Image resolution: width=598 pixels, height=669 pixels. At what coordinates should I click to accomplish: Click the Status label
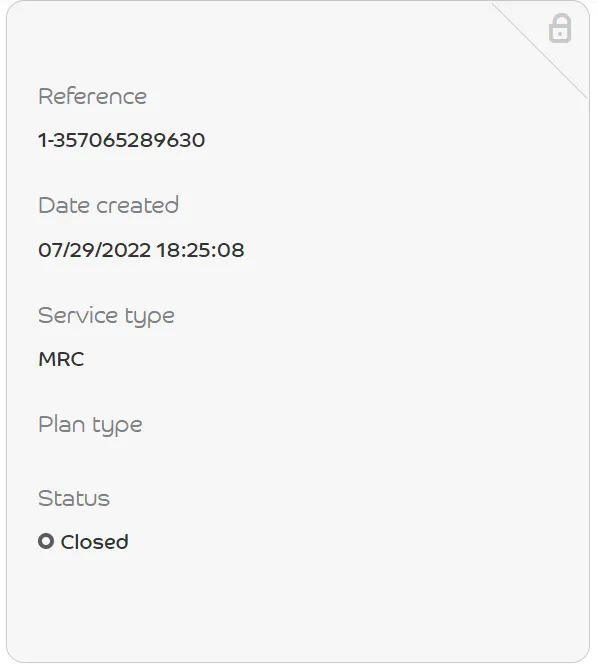[74, 498]
